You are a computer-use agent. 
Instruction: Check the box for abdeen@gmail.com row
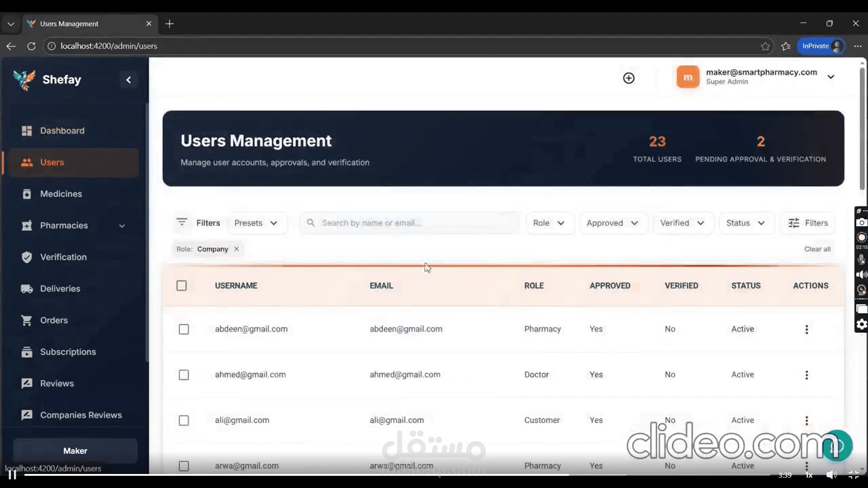184,329
